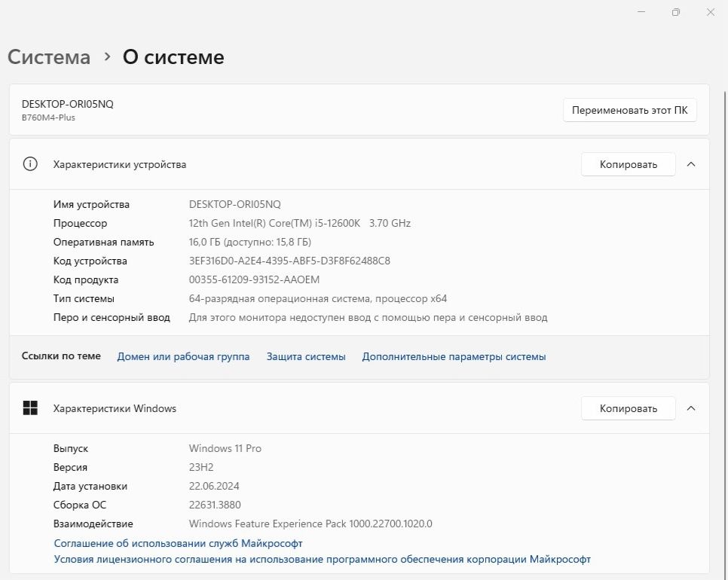
Task: Click the Сборка ОС label
Action: click(x=80, y=505)
